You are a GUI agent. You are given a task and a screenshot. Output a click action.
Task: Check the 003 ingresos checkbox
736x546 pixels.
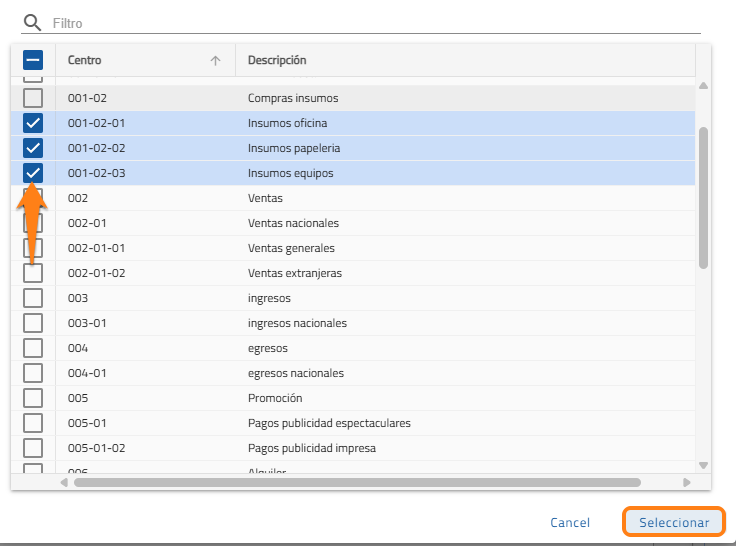[33, 298]
